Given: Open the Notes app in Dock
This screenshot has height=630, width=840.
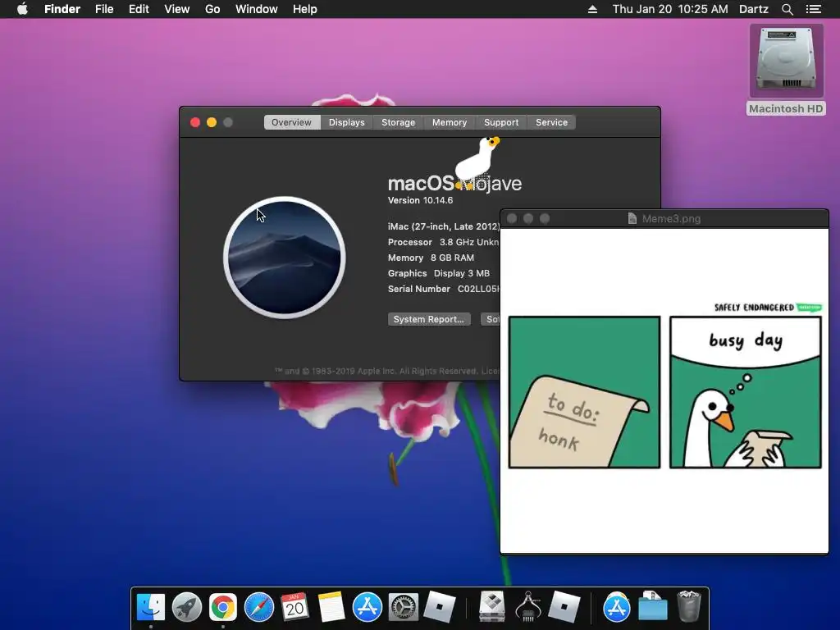Looking at the screenshot, I should [x=331, y=607].
